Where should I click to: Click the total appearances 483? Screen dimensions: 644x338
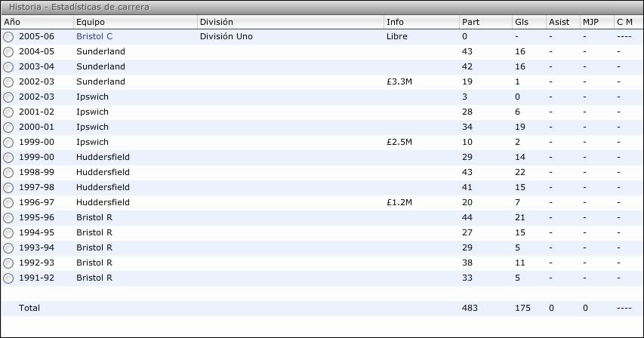click(470, 308)
